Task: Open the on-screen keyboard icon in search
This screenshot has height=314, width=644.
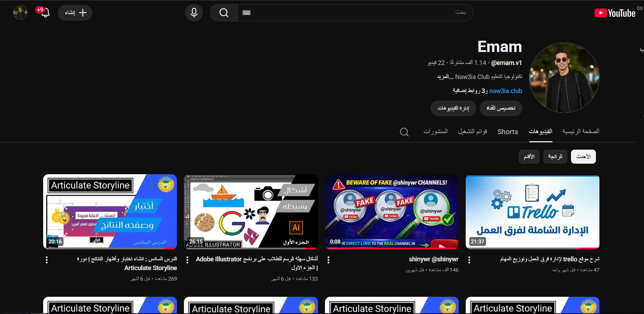Action: tap(247, 13)
